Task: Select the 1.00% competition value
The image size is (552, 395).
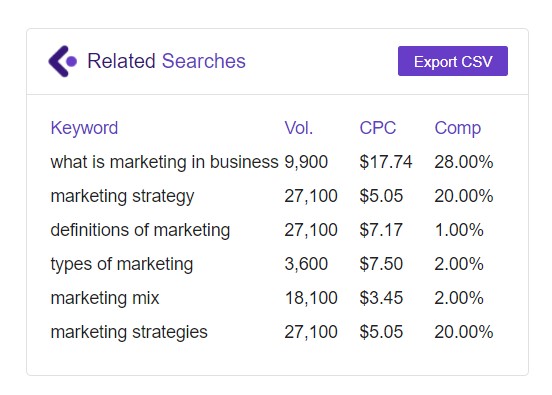Action: pos(459,230)
